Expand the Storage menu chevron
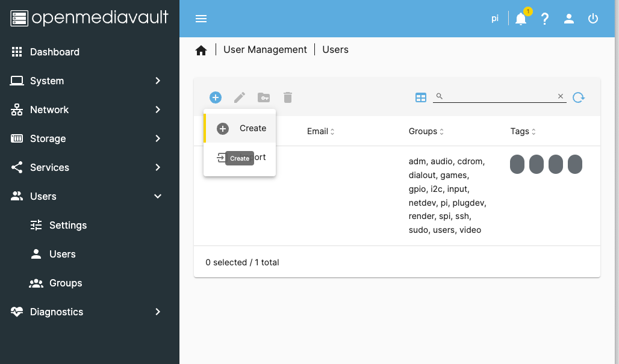Screen dimensions: 619x364 click(x=158, y=138)
